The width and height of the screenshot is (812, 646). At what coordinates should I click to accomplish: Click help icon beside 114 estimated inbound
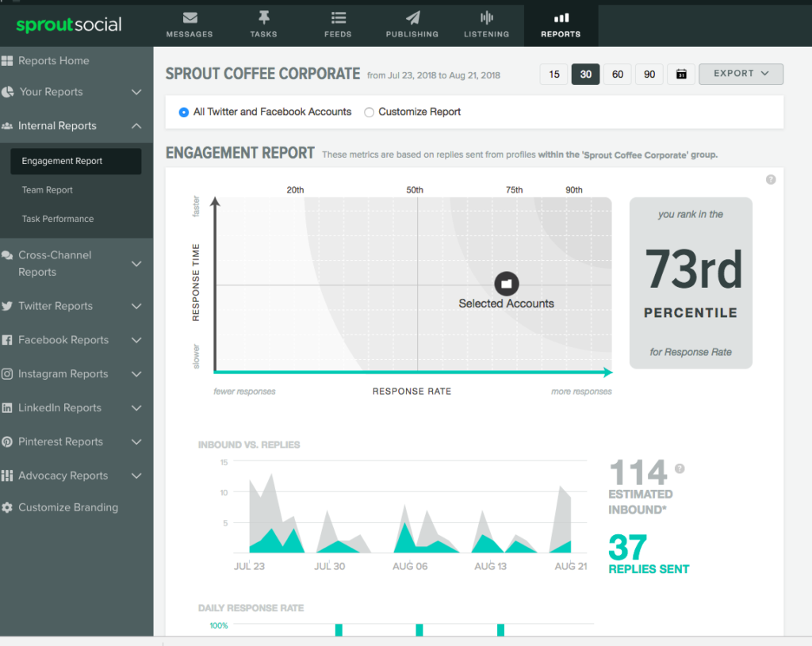pos(680,468)
